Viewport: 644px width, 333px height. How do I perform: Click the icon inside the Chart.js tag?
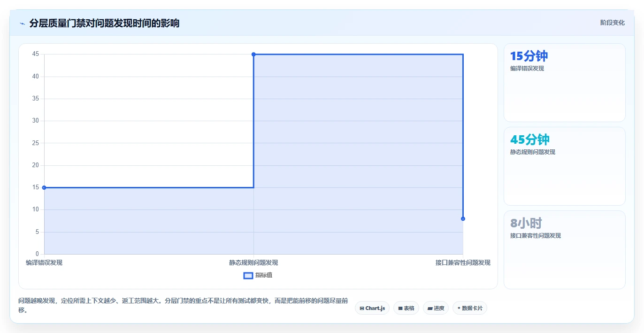point(362,308)
